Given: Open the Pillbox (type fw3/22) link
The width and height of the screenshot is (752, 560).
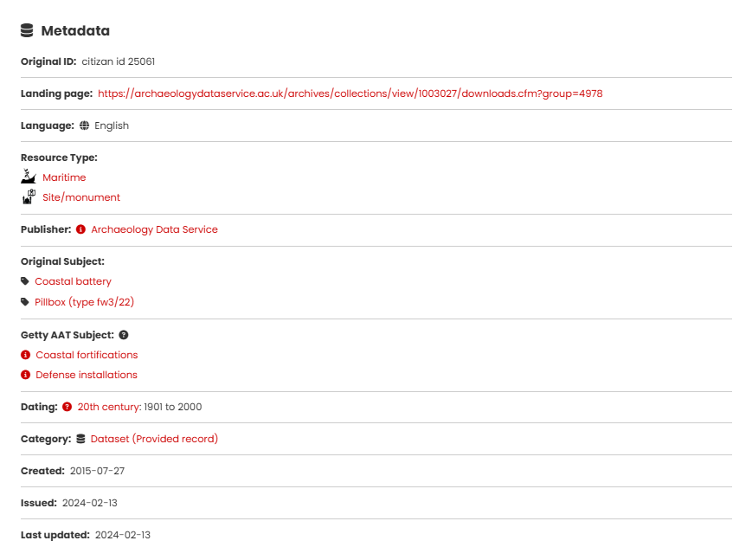Looking at the screenshot, I should (x=84, y=302).
